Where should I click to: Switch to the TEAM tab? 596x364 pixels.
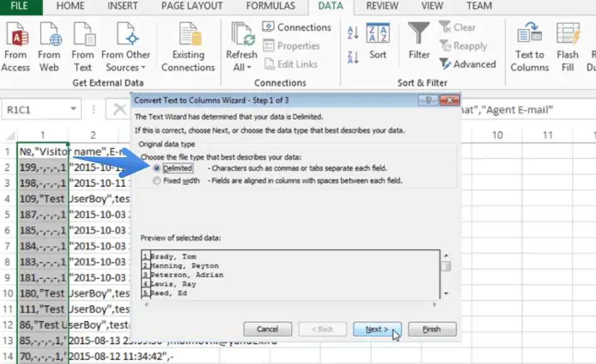pyautogui.click(x=480, y=6)
